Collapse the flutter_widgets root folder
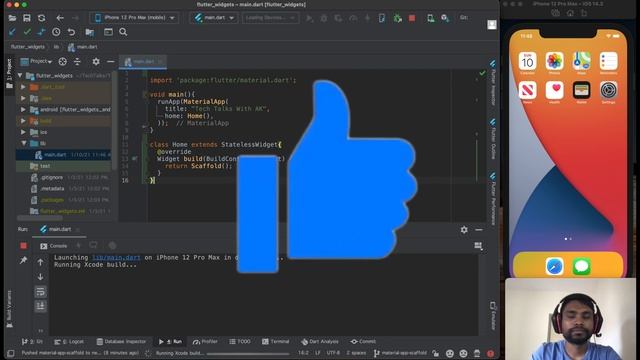The height and width of the screenshot is (360, 640). (20, 76)
